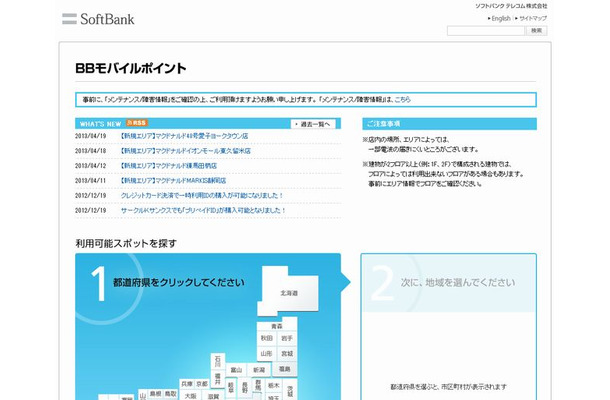Select 鳥取 prefecture on the map

point(170,394)
